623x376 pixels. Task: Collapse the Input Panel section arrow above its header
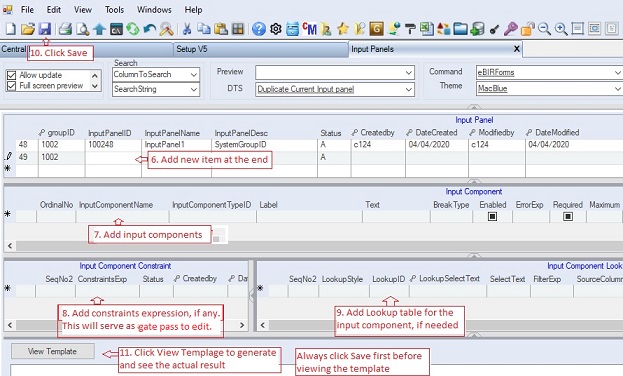[x=474, y=107]
